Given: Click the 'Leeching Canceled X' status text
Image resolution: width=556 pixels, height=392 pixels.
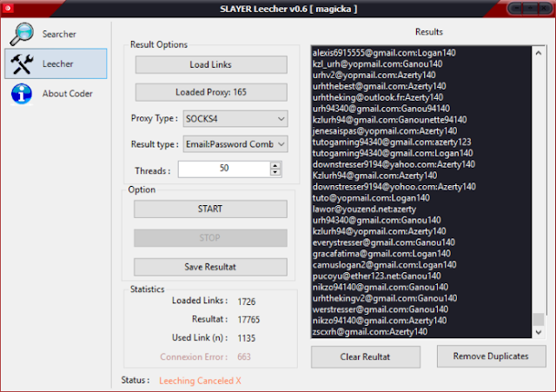Looking at the screenshot, I should click(200, 381).
